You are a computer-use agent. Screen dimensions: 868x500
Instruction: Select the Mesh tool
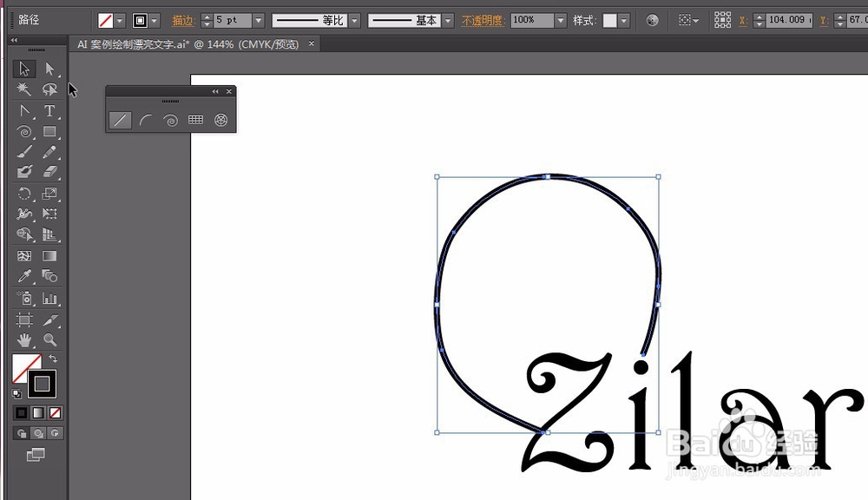pyautogui.click(x=23, y=256)
